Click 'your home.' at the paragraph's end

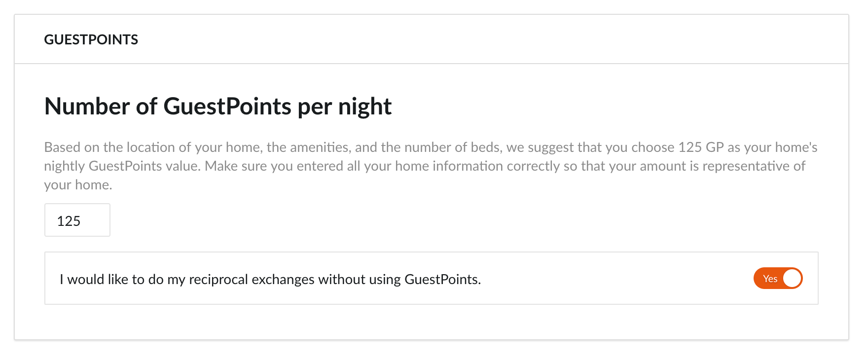78,185
